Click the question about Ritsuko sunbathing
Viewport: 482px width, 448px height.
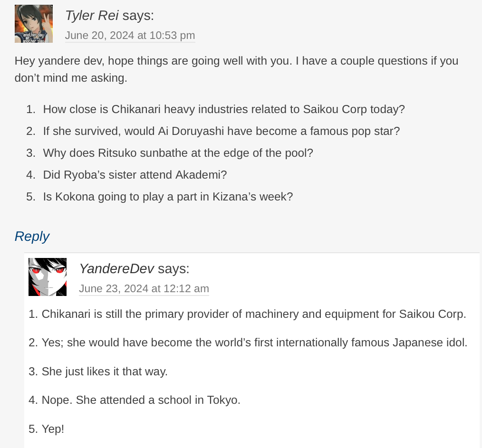coord(178,153)
